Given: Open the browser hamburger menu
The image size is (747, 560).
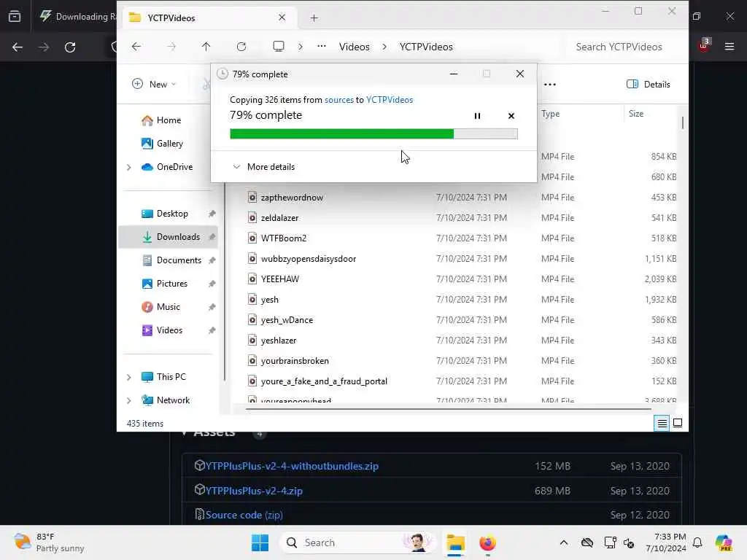Looking at the screenshot, I should (x=729, y=47).
